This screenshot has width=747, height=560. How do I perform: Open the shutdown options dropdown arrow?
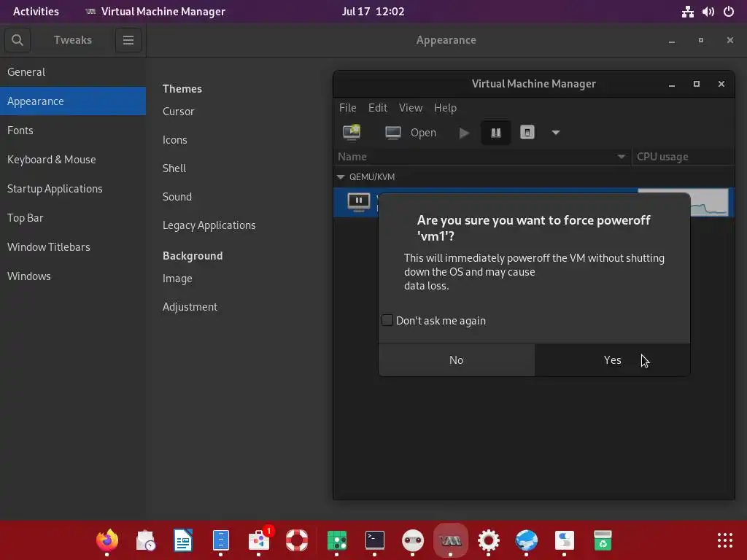[555, 133]
